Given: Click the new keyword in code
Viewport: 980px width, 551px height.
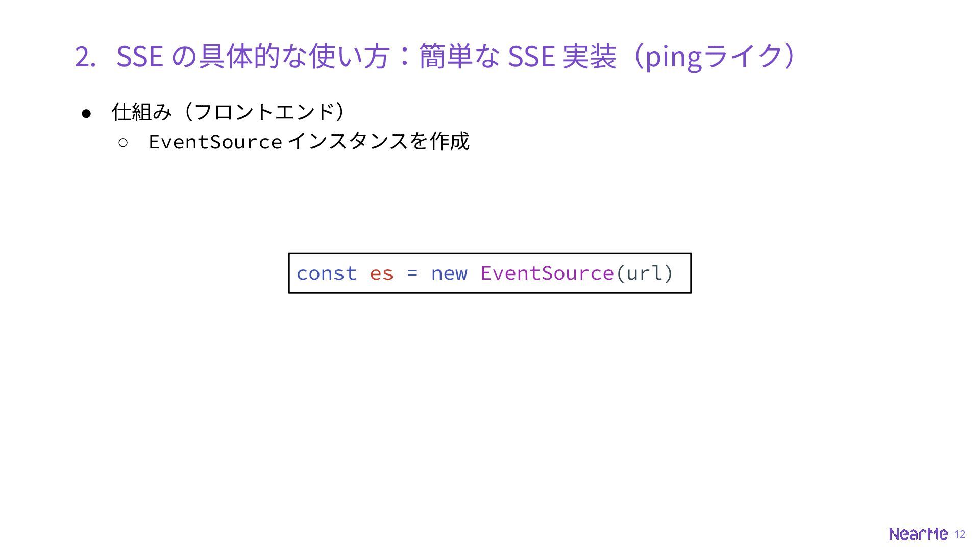Looking at the screenshot, I should (449, 274).
